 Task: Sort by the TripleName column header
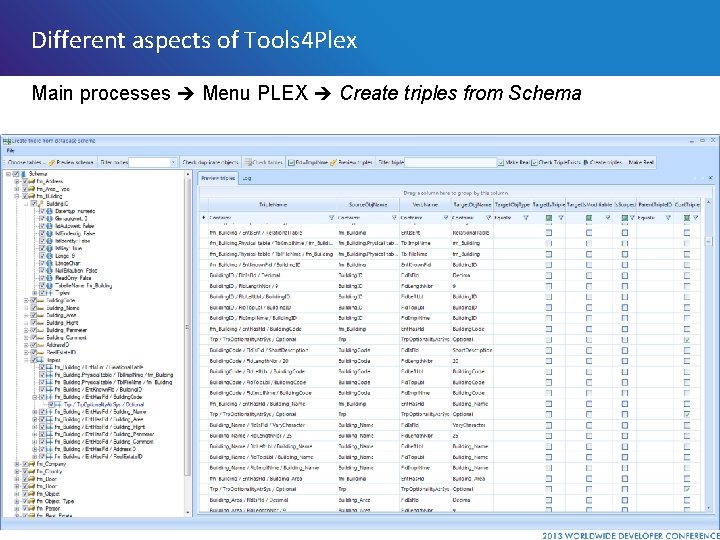click(272, 205)
